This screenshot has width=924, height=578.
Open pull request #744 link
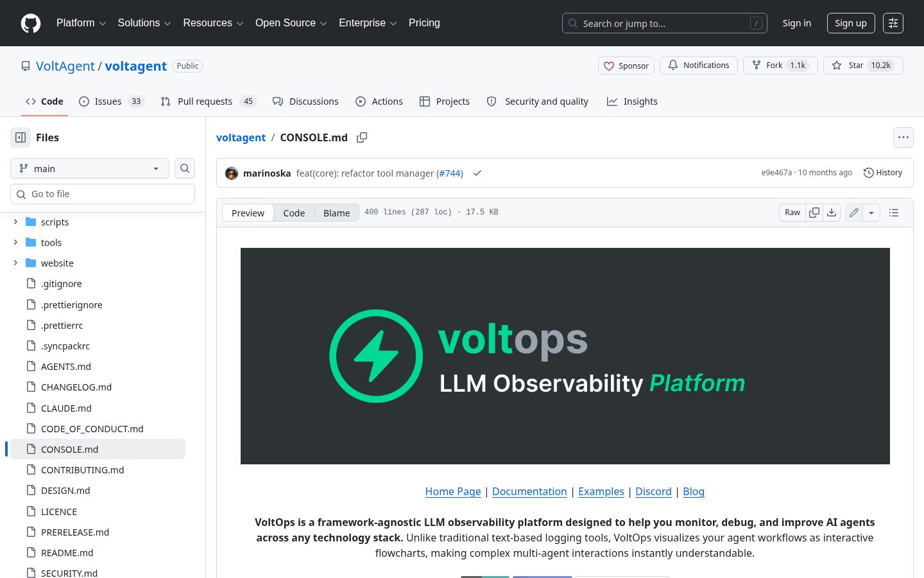point(450,173)
